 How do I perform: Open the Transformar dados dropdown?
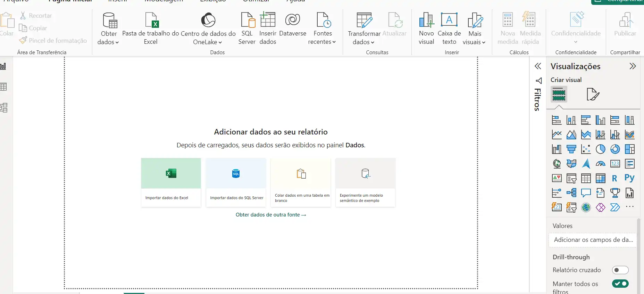click(x=364, y=29)
